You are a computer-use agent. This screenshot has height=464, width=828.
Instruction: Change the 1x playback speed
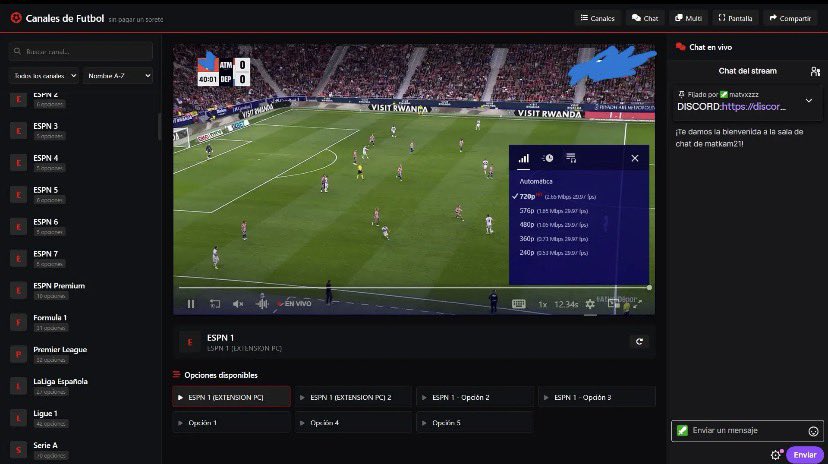542,305
